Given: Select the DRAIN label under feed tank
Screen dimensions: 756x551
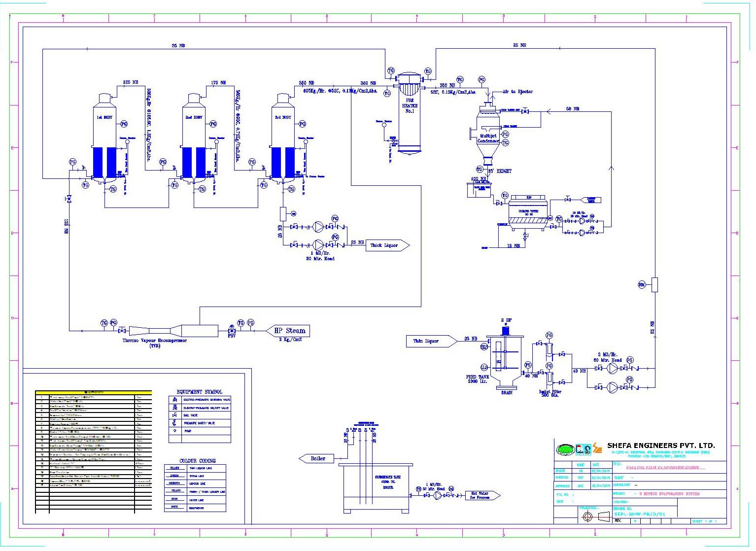Looking at the screenshot, I should click(x=506, y=392).
